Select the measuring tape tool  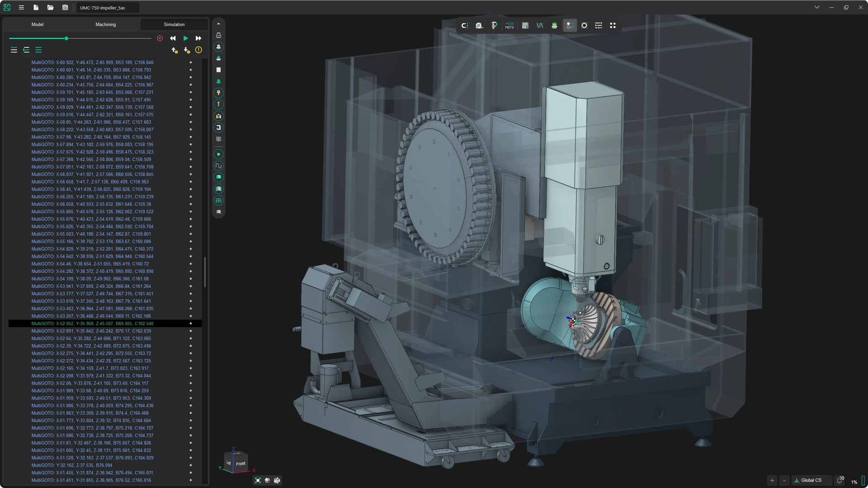pos(479,25)
